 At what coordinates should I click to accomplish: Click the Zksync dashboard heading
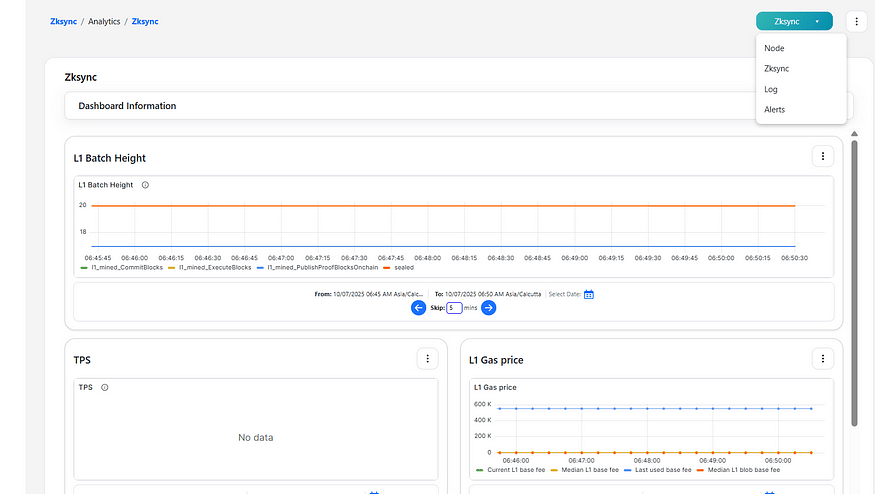pos(80,77)
